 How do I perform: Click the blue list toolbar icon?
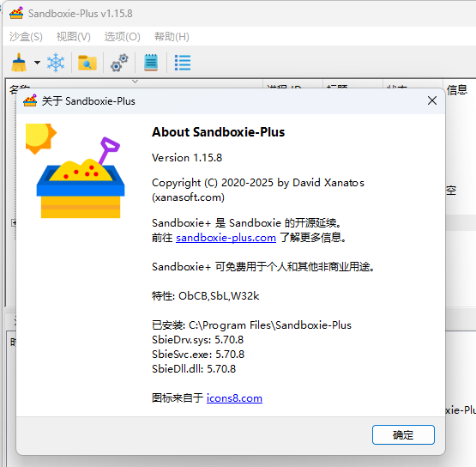(x=183, y=63)
